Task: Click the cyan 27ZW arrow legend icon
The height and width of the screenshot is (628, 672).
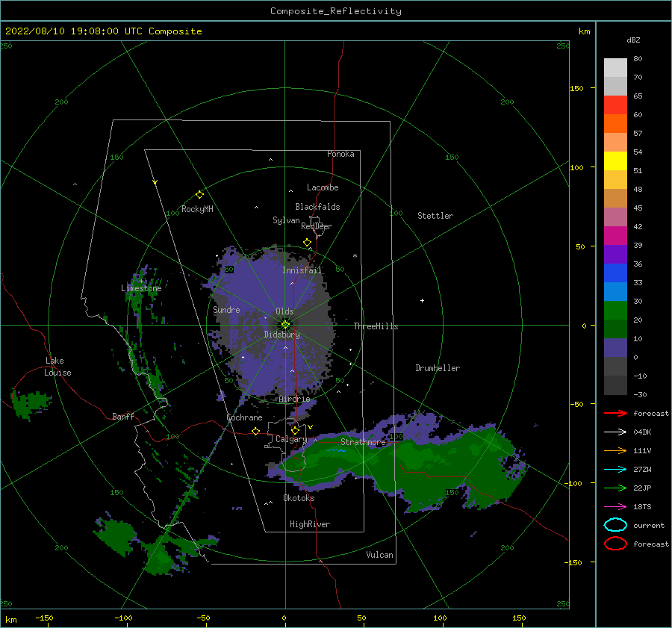Action: click(x=615, y=469)
